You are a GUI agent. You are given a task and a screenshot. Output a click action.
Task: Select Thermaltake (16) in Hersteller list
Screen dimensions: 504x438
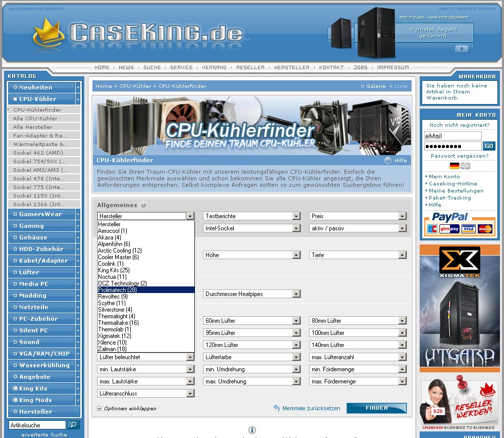(146, 322)
